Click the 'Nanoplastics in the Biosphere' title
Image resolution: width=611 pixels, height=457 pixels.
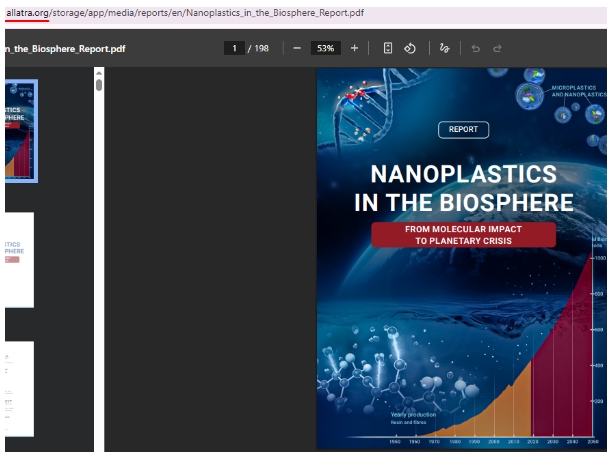[x=463, y=189]
